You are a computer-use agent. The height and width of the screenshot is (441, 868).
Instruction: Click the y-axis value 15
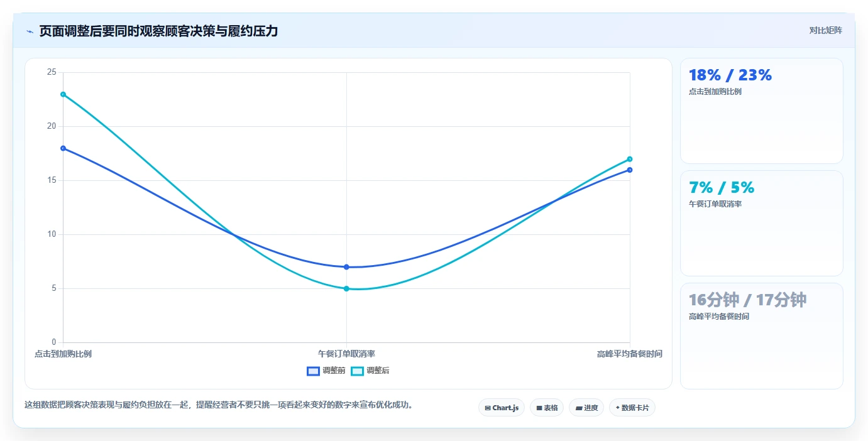click(x=52, y=180)
